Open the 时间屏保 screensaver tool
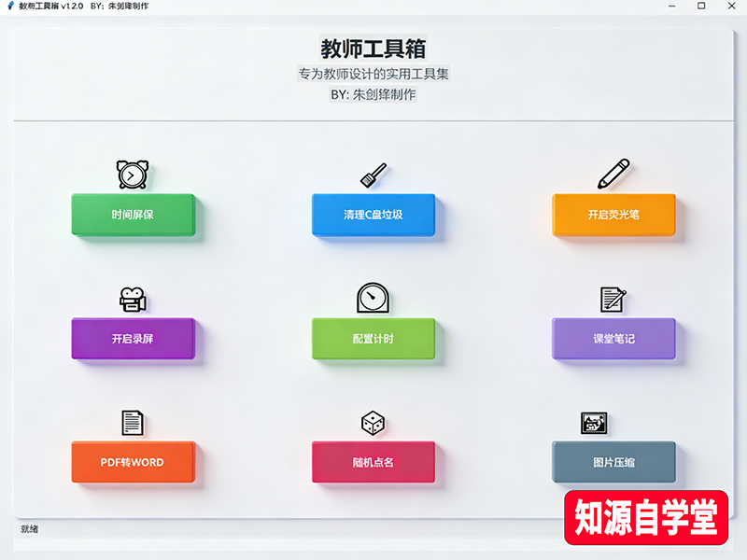This screenshot has height=560, width=747. point(133,215)
